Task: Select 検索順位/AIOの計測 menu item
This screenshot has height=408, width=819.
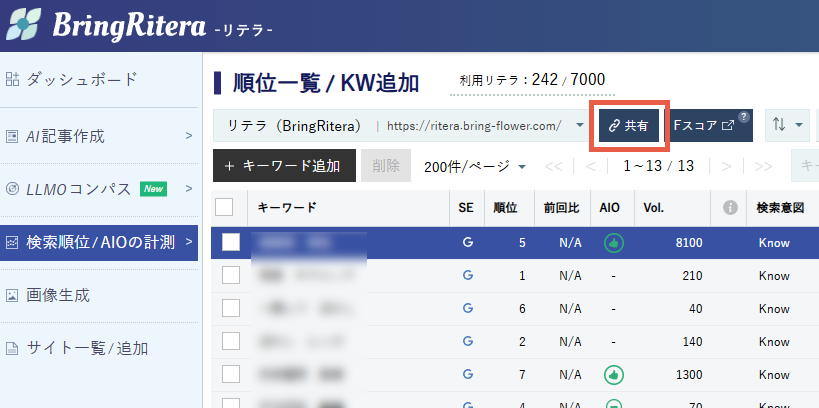Action: click(x=99, y=242)
